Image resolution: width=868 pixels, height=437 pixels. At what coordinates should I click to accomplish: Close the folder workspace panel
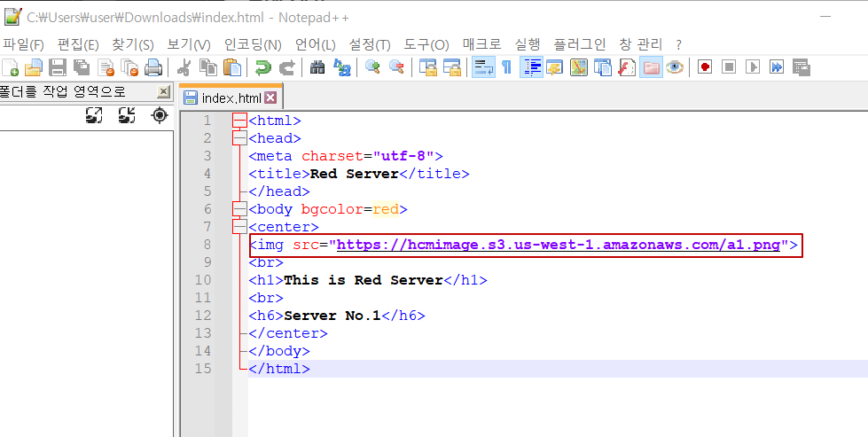(164, 91)
